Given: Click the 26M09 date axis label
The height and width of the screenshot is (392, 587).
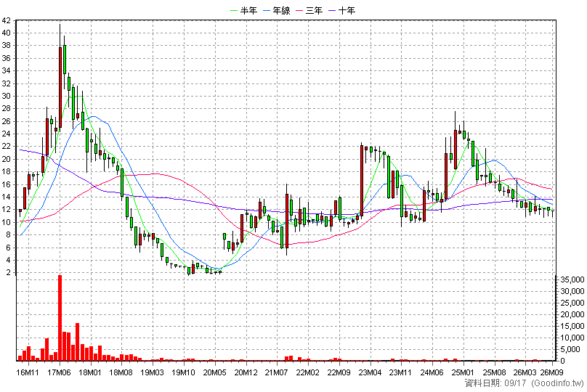Looking at the screenshot, I should (552, 372).
